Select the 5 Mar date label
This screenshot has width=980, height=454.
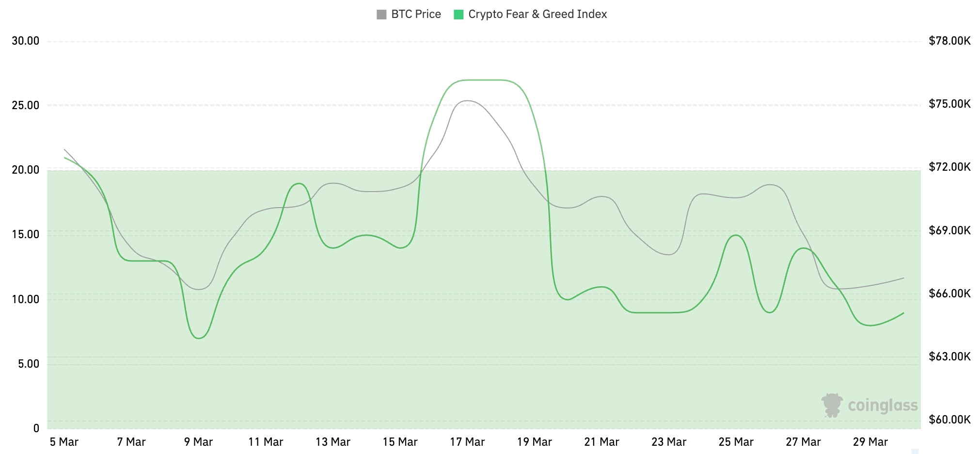(x=64, y=442)
